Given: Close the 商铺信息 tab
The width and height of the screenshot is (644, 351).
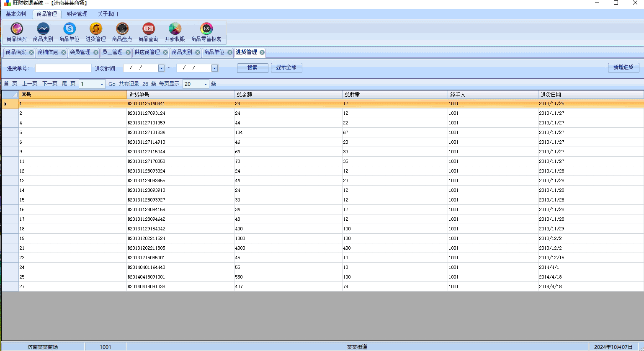Looking at the screenshot, I should pos(64,52).
